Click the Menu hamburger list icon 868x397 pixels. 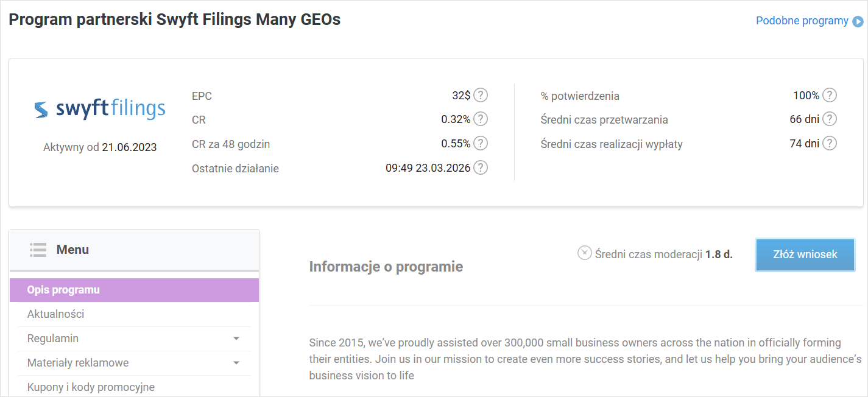tap(38, 250)
